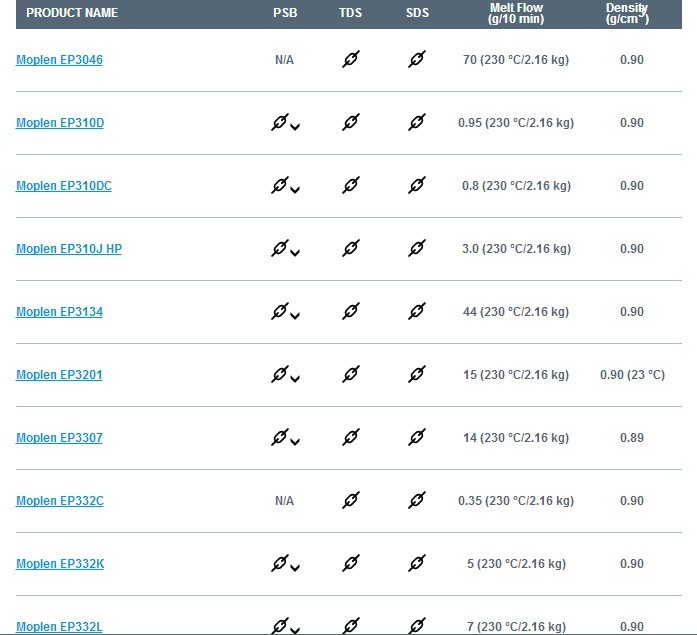Expand PSB dropdown arrow for Moplen EP332K
Image resolution: width=697 pixels, height=635 pixels.
(295, 568)
